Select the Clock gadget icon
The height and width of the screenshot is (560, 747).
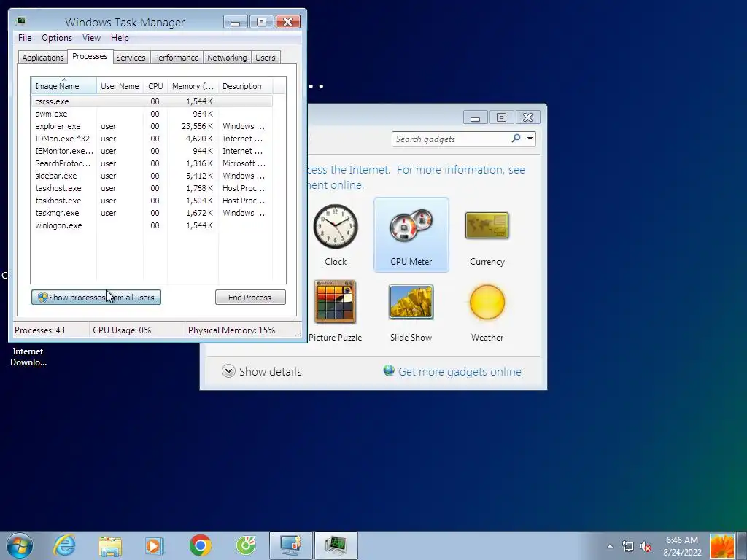tap(336, 226)
